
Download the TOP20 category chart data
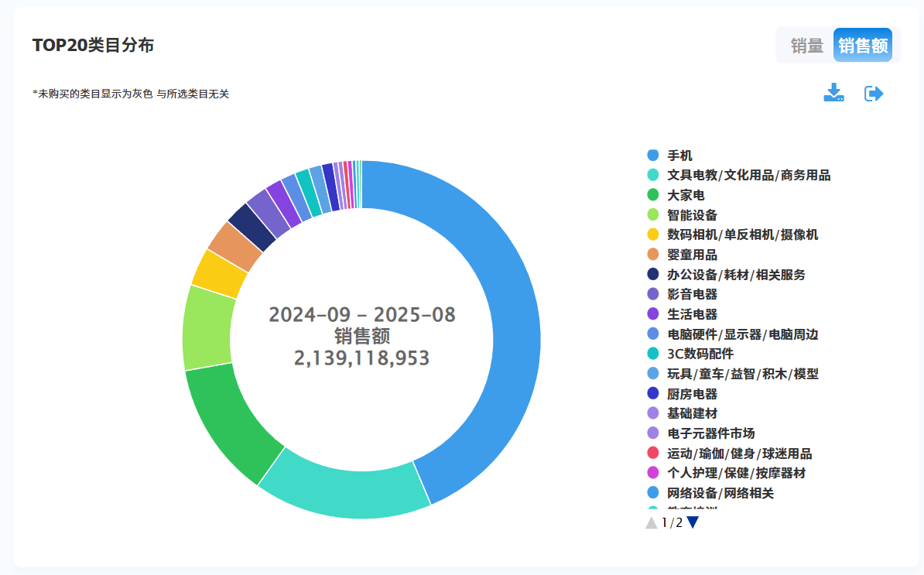tap(833, 93)
